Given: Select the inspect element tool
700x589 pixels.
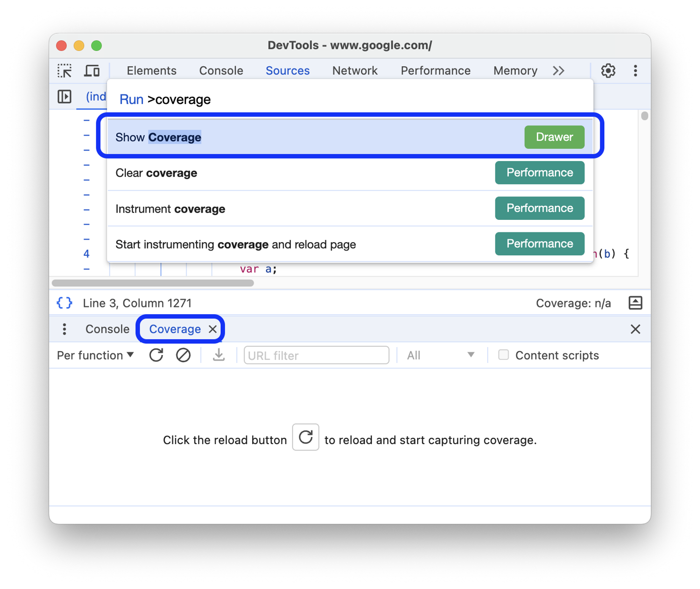Looking at the screenshot, I should [x=65, y=71].
